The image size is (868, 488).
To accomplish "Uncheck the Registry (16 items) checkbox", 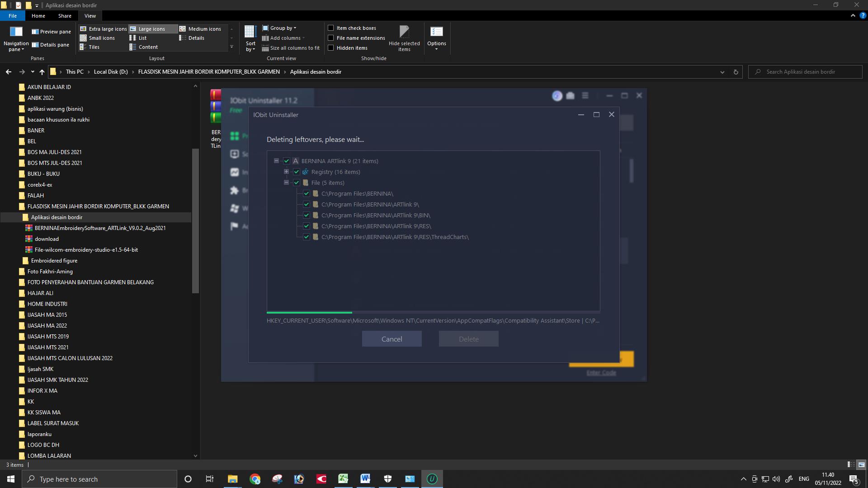I will [x=297, y=172].
